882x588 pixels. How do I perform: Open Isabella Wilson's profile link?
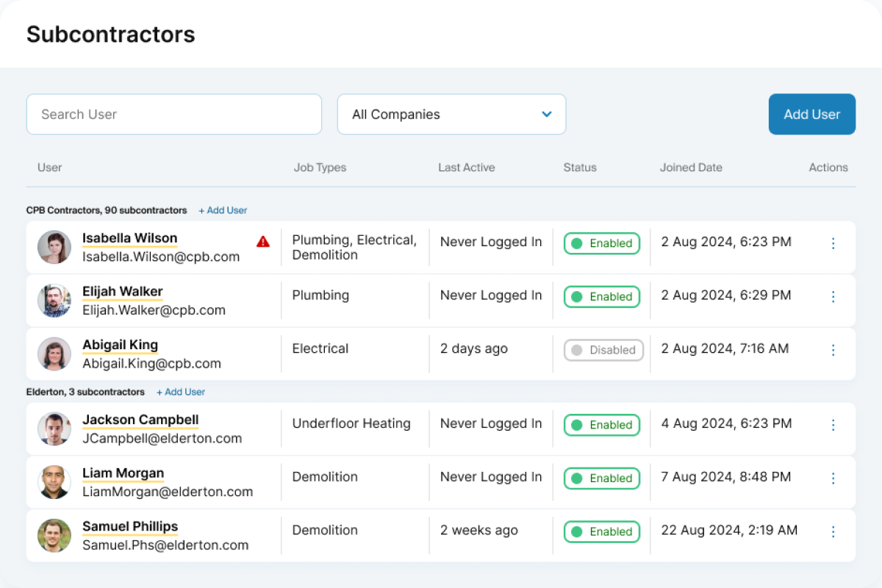tap(129, 237)
